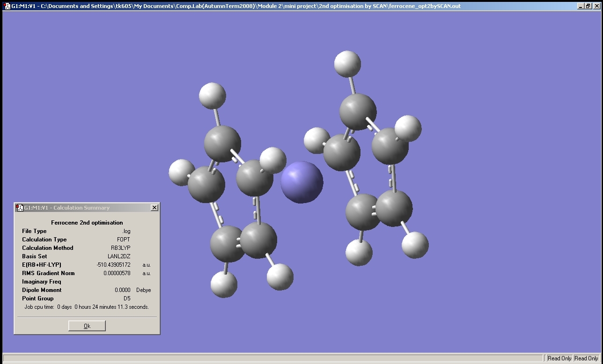The height and width of the screenshot is (364, 603).
Task: Click the D5 point group value
Action: click(x=126, y=298)
